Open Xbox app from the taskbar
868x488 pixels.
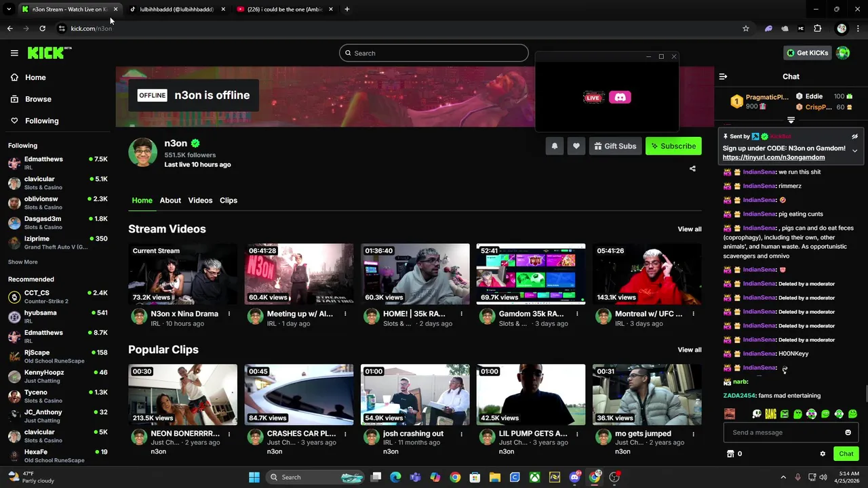click(x=535, y=477)
